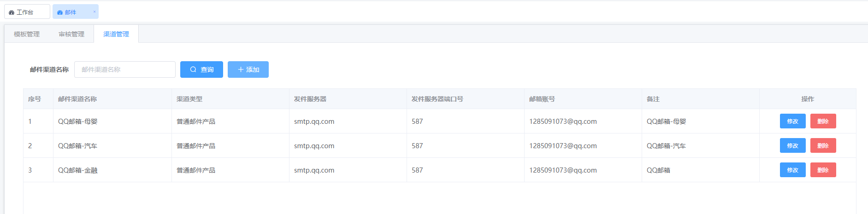
Task: Edit the QQ邮箱-汽车 channel via 修改
Action: (x=793, y=145)
